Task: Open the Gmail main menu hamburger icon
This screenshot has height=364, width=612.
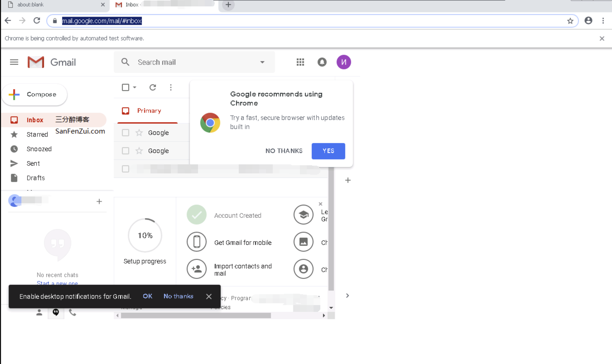Action: (x=14, y=62)
